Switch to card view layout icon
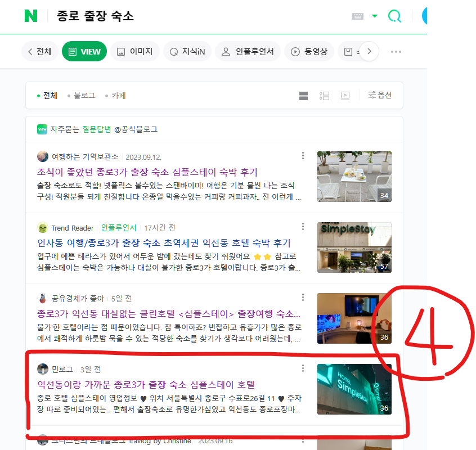This screenshot has width=476, height=450. tap(303, 96)
